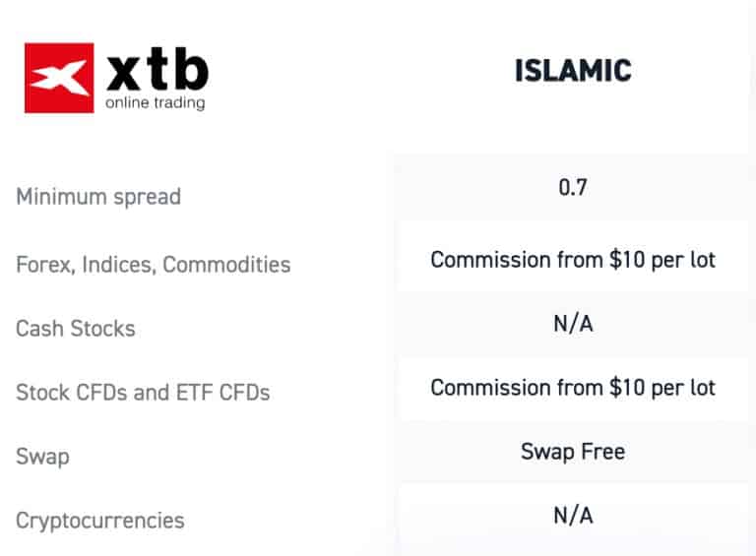Select the 'Swap' row label

coord(42,457)
